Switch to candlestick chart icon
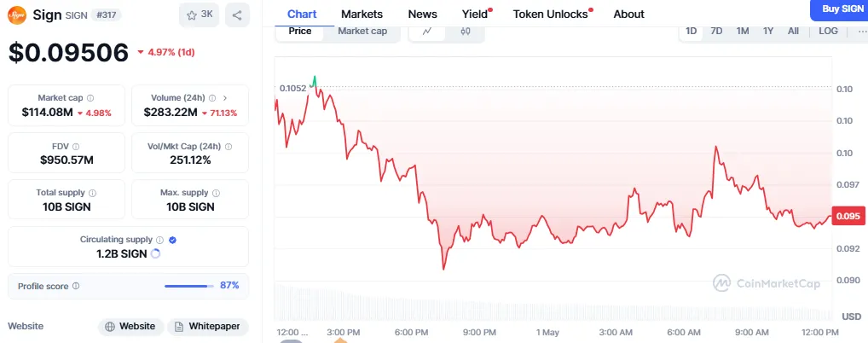The image size is (868, 343). (466, 32)
